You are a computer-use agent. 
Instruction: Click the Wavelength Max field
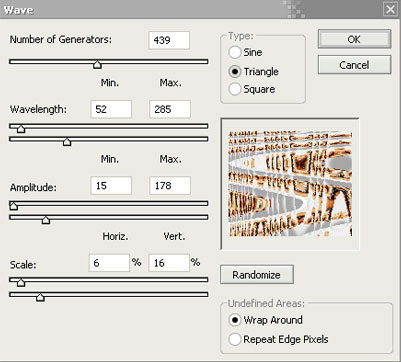pos(170,109)
